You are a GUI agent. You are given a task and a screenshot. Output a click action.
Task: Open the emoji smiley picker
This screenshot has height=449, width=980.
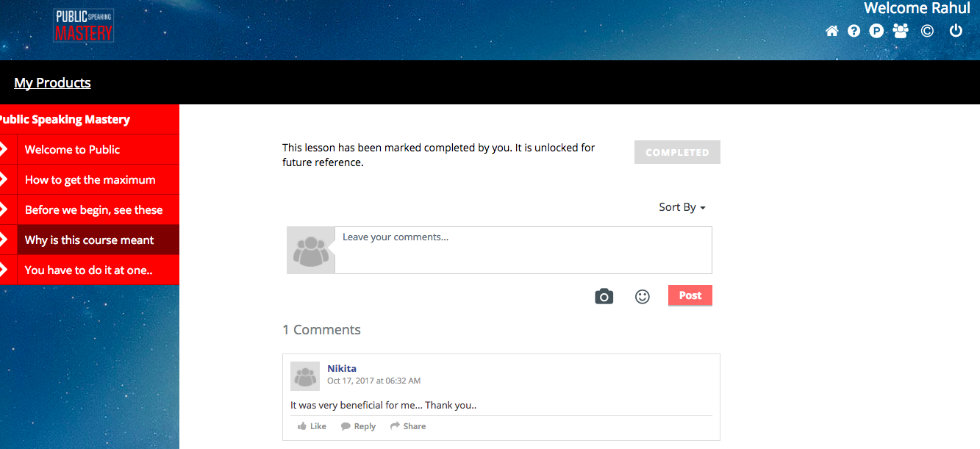[643, 296]
